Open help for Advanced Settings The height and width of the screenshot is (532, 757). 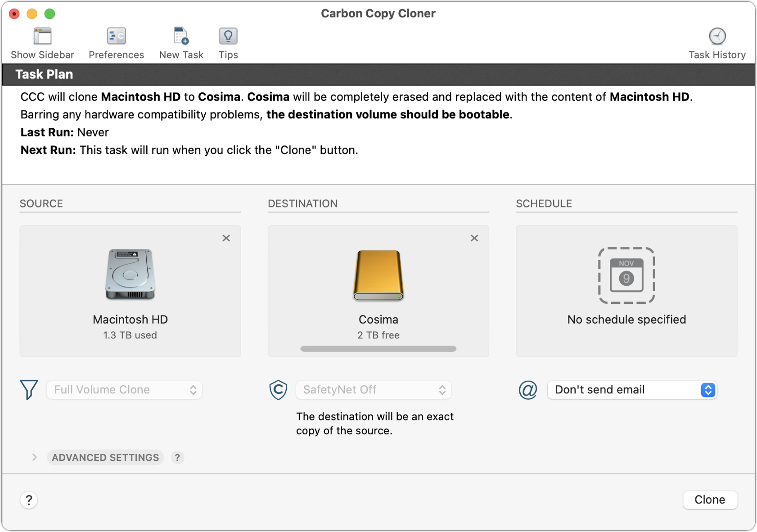177,457
